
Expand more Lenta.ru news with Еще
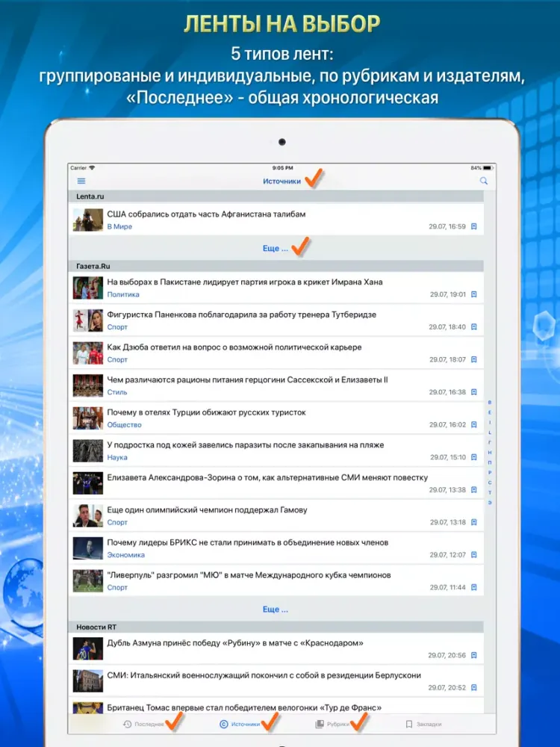point(276,248)
